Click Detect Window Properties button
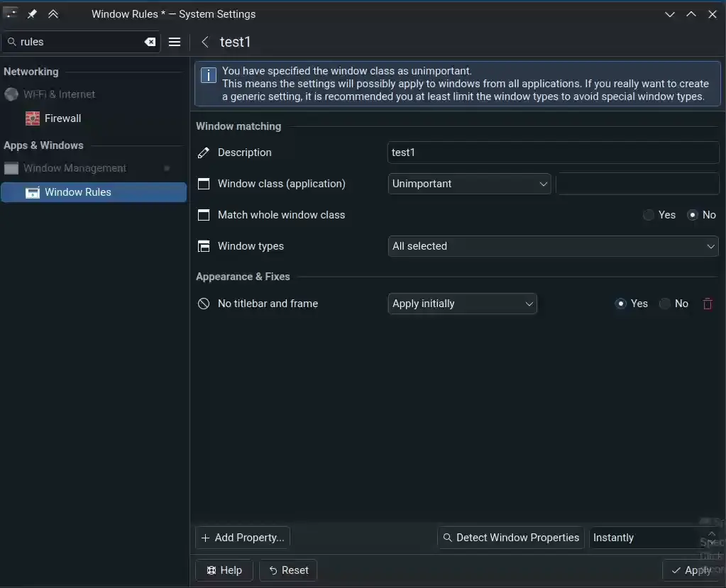 click(511, 538)
